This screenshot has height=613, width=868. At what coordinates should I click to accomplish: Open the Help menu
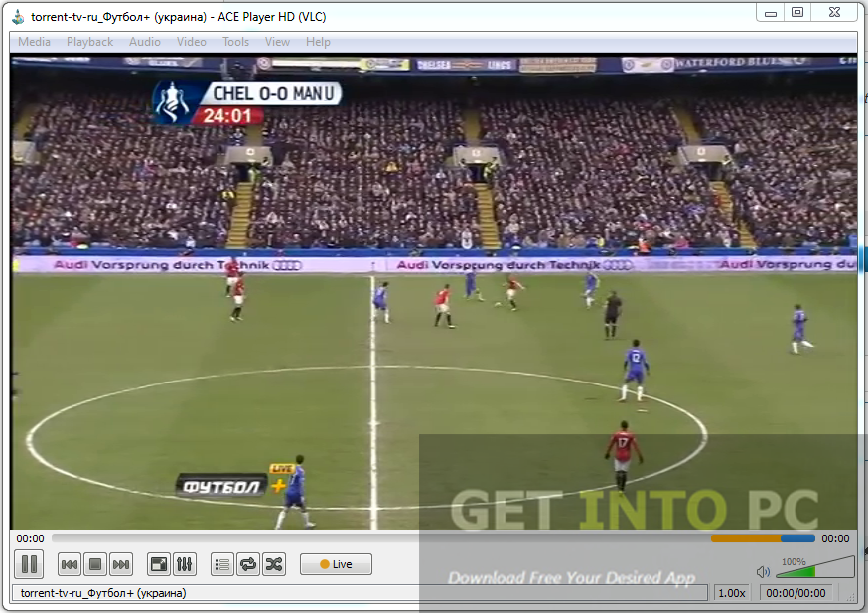[318, 42]
